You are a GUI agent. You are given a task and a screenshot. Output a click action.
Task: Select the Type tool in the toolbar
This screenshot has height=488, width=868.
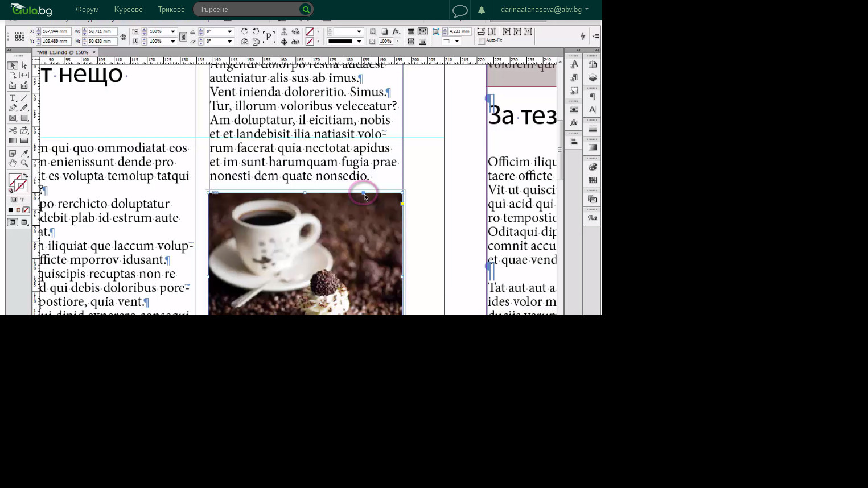[12, 98]
